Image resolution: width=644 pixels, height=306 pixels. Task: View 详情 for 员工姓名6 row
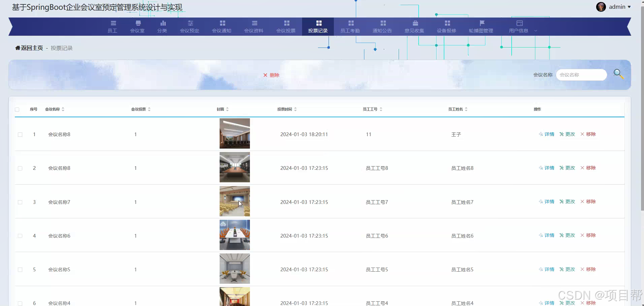pyautogui.click(x=547, y=235)
